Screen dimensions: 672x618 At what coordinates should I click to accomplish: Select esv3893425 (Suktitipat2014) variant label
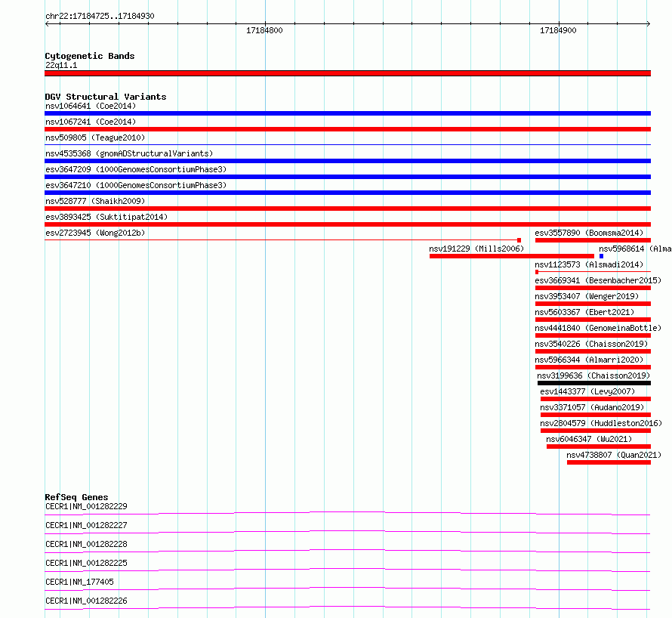(x=106, y=217)
